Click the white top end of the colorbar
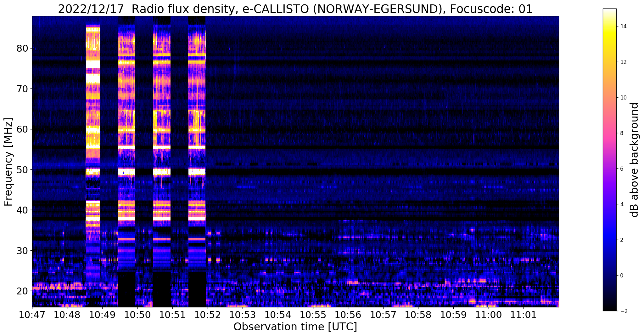This screenshot has height=336, width=644. coord(609,11)
